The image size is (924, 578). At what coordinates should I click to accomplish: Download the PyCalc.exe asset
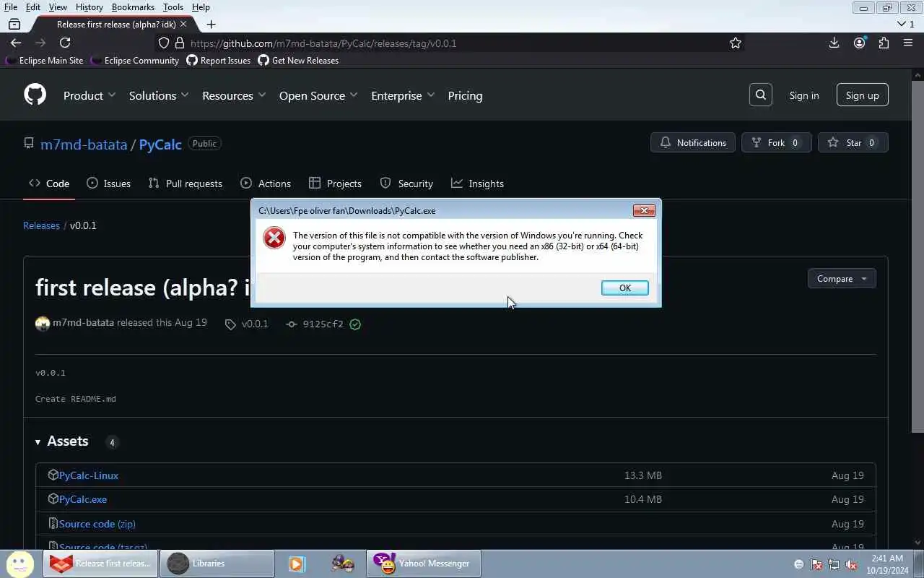(x=83, y=499)
